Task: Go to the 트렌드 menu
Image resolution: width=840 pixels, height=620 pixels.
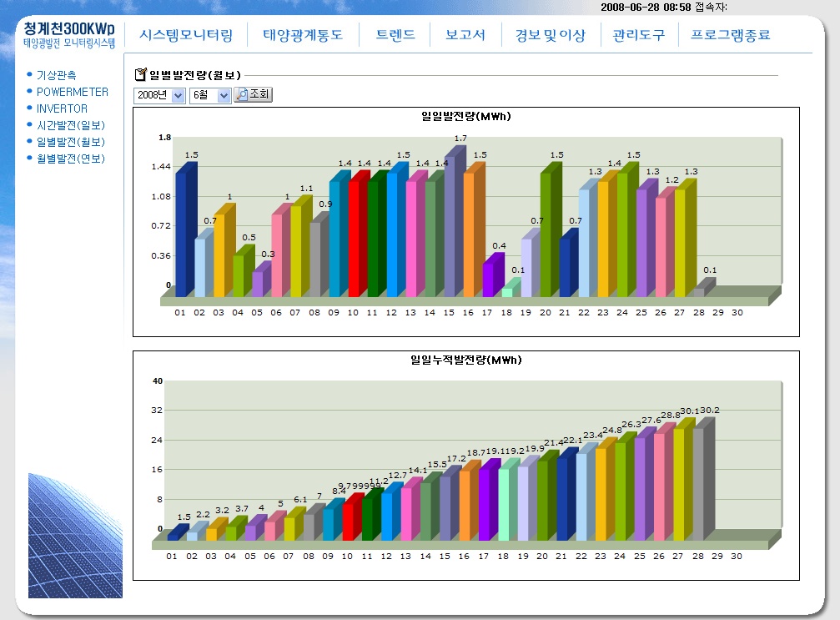Action: click(x=395, y=36)
